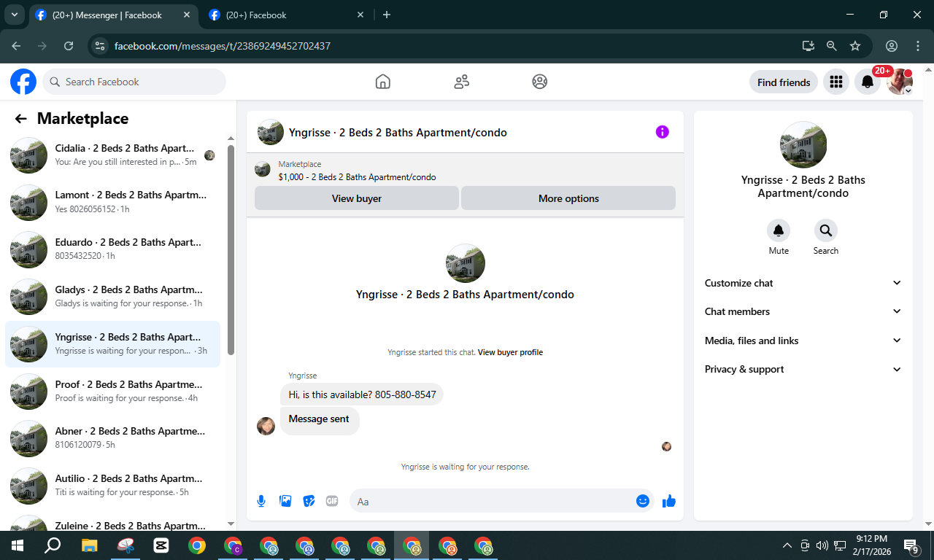Open the Facebook menu grid icon
This screenshot has width=934, height=560.
(836, 82)
